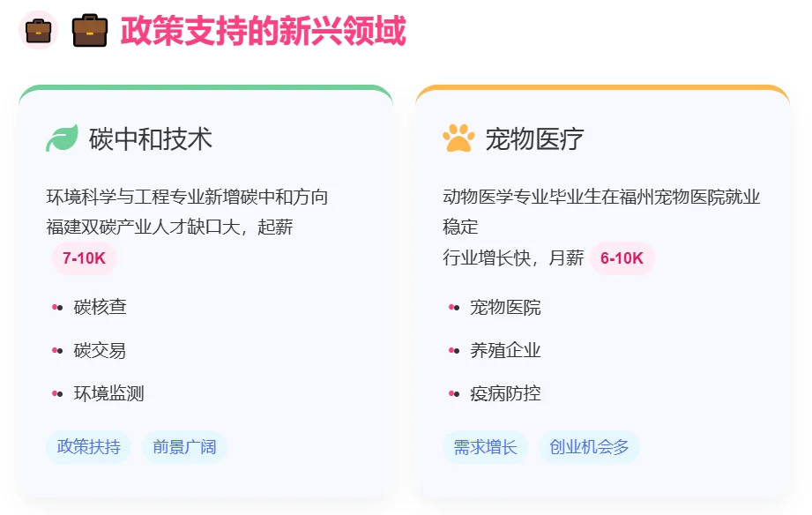This screenshot has width=812, height=515.
Task: Select the 政策扶持 tag
Action: pyautogui.click(x=88, y=446)
